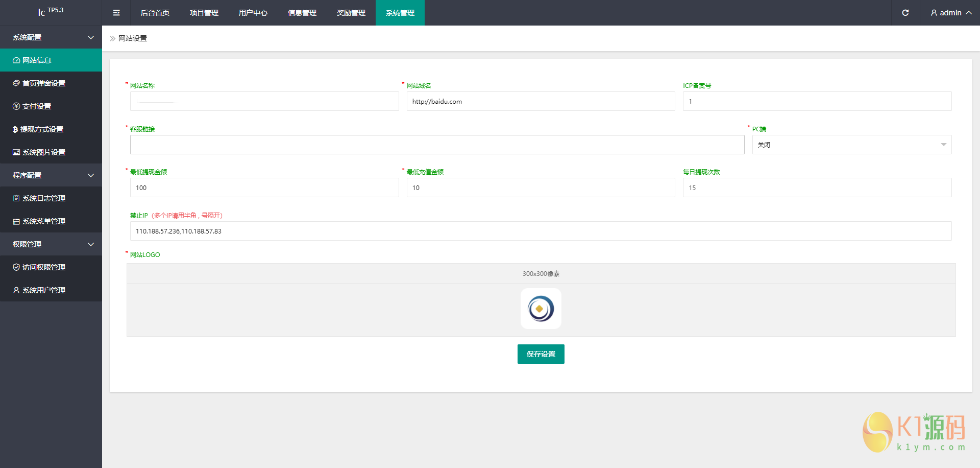The width and height of the screenshot is (980, 468).
Task: Click the 网站名称 input field
Action: point(264,101)
